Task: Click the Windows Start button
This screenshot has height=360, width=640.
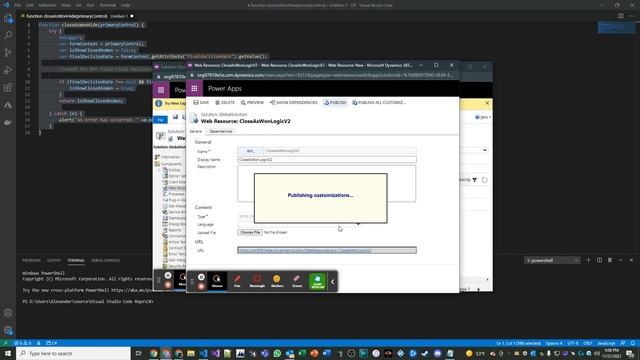Action: point(8,353)
